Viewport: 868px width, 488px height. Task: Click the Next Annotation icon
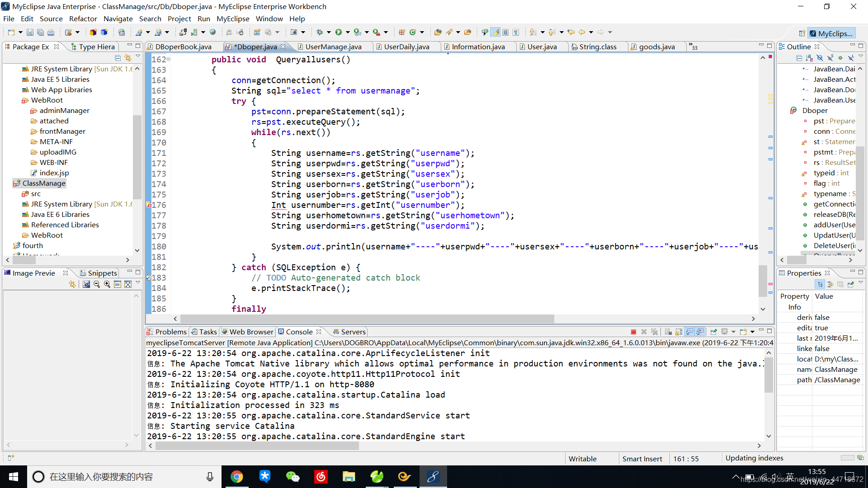(x=533, y=32)
